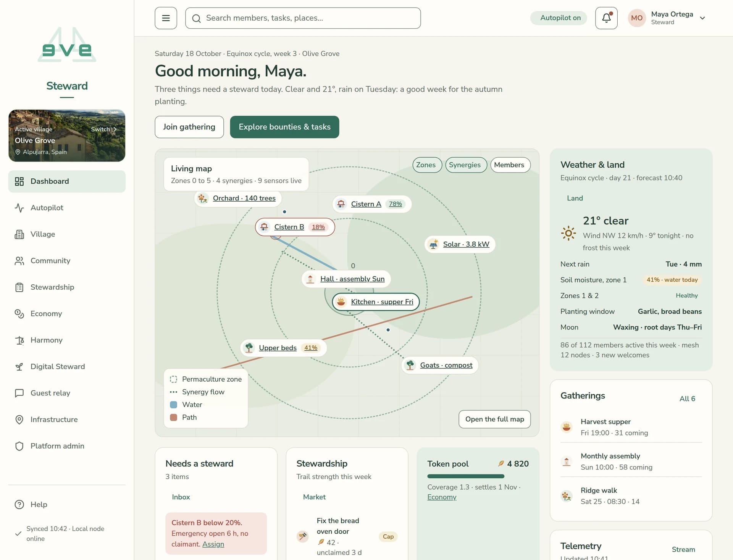Click the Water blue legend swatch
Image resolution: width=733 pixels, height=560 pixels.
pyautogui.click(x=173, y=405)
